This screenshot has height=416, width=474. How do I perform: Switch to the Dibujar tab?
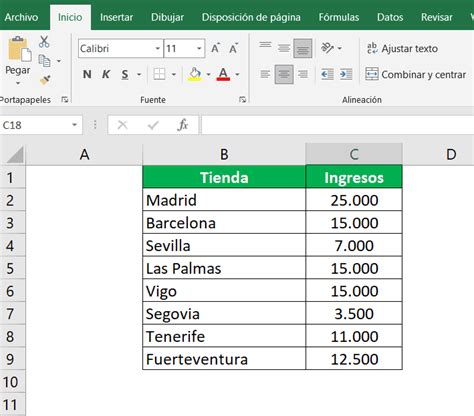167,17
